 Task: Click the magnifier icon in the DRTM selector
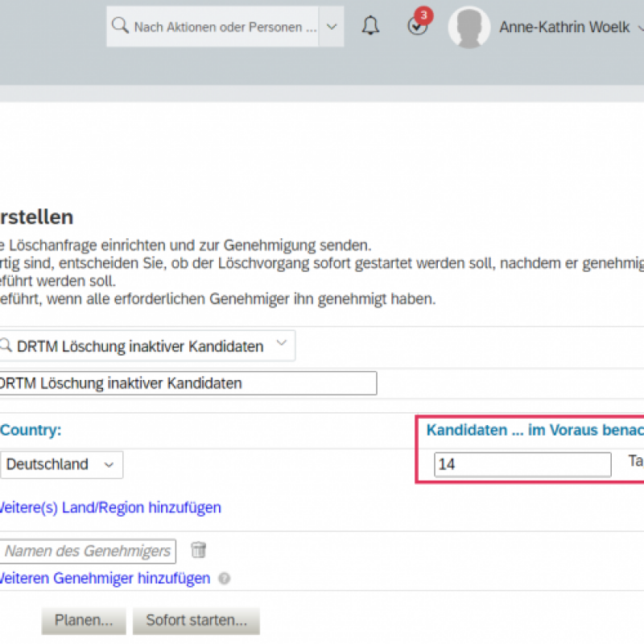coord(5,346)
